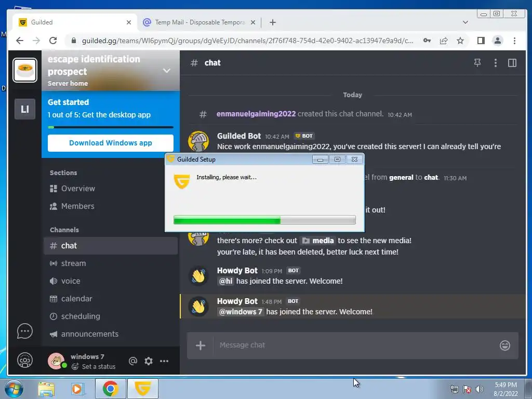Click the address bar URL

click(x=248, y=41)
